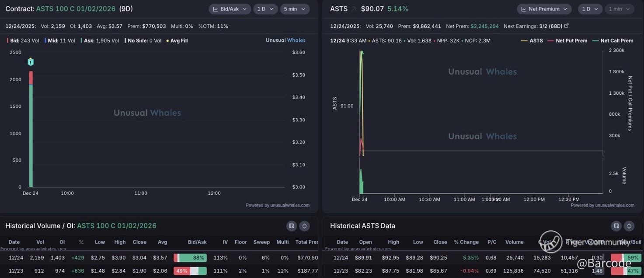
Task: Sort table by Bid/Ask column header
Action: (x=197, y=242)
